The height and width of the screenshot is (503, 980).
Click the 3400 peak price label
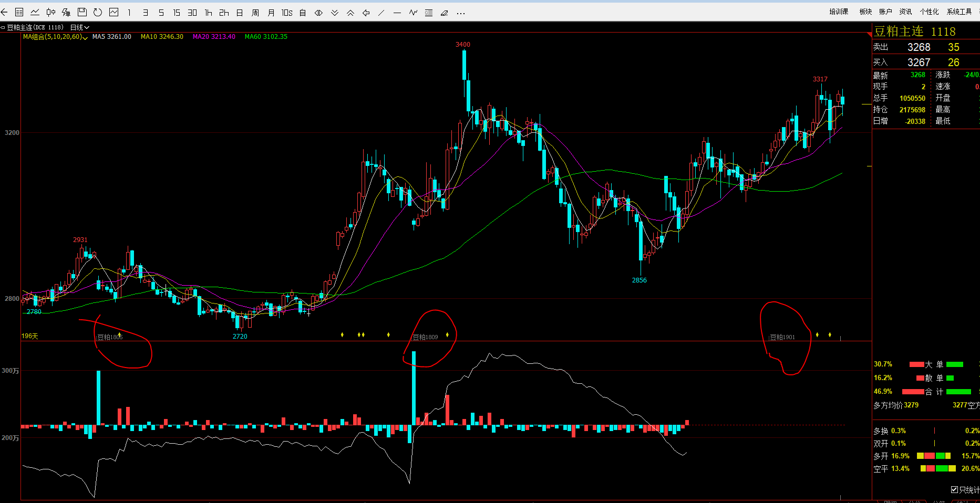[x=463, y=45]
